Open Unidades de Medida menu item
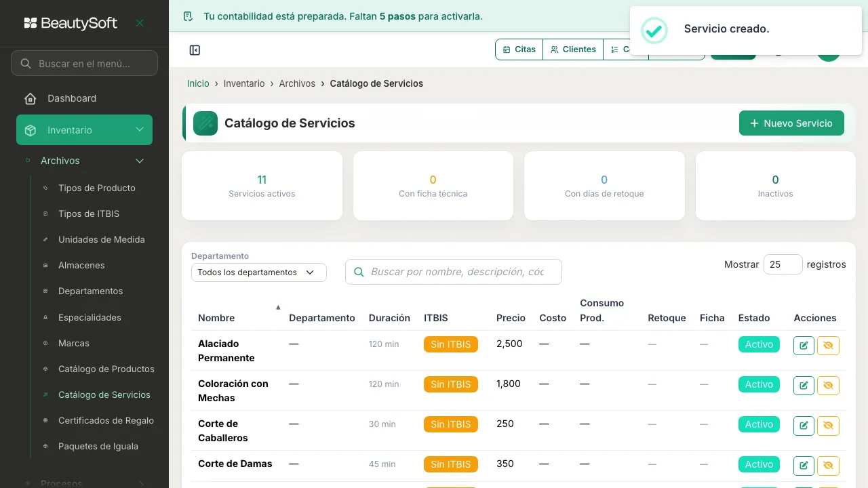868x488 pixels. (102, 239)
